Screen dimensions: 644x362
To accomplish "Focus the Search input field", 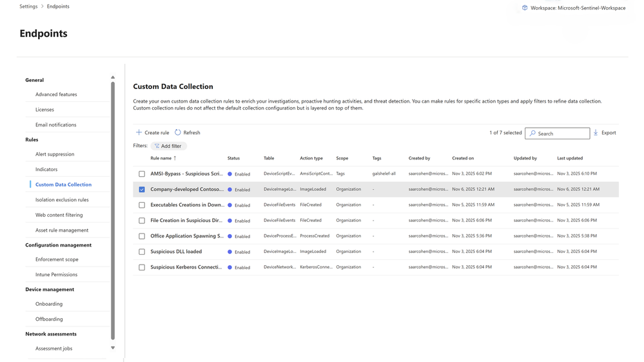I will coord(558,133).
